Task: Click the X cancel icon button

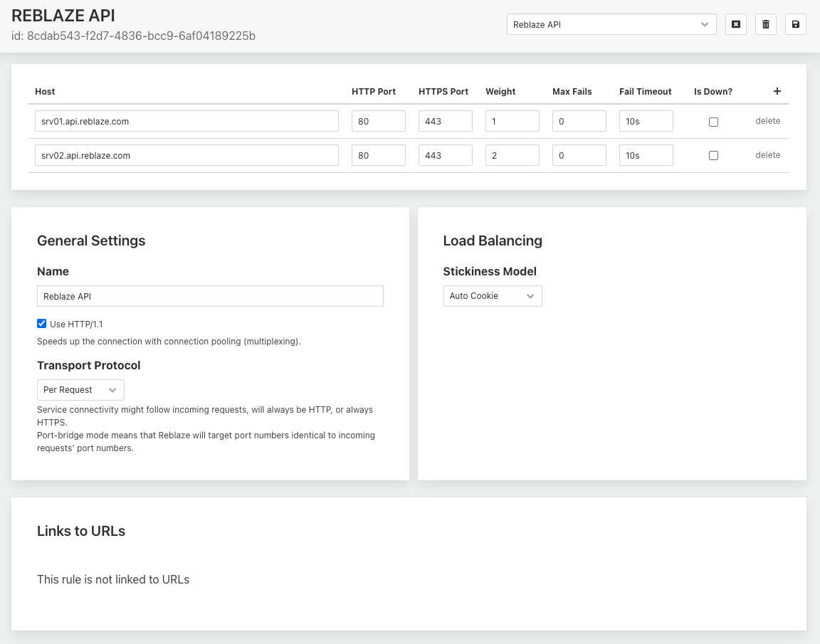Action: (735, 24)
